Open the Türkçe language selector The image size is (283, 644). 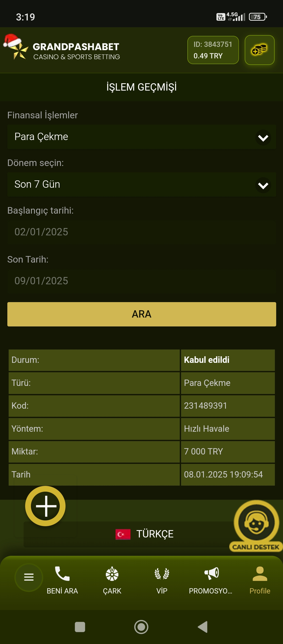pos(145,534)
